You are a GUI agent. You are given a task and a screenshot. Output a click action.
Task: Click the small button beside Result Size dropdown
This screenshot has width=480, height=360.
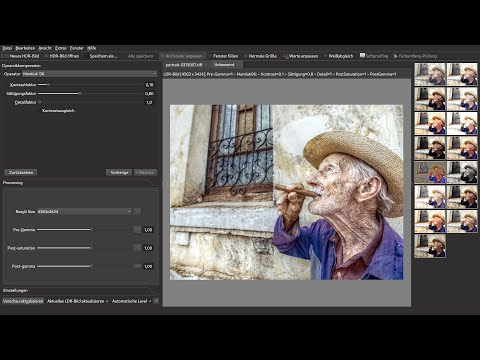[x=137, y=211]
